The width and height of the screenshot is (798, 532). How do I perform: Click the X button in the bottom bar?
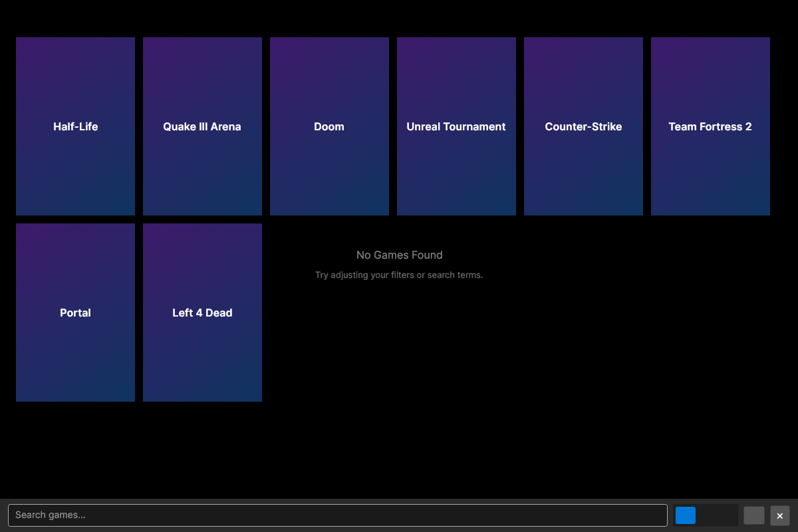[780, 515]
